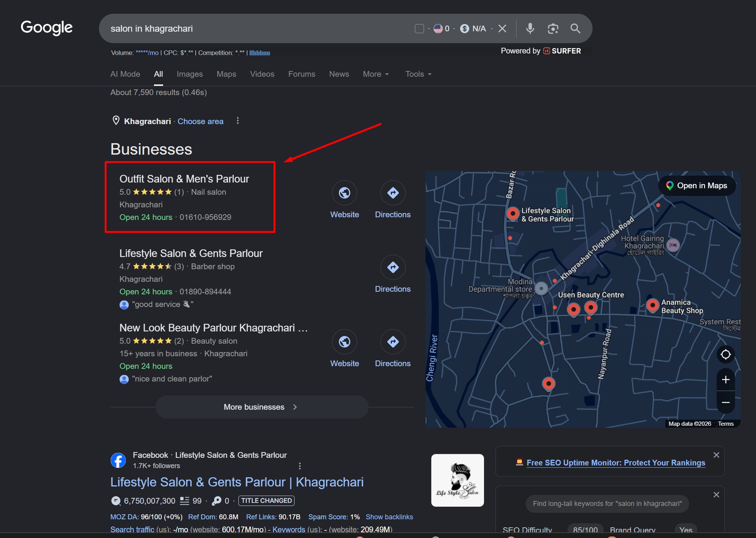The image size is (756, 538).
Task: Click map Terms link
Action: click(x=725, y=424)
